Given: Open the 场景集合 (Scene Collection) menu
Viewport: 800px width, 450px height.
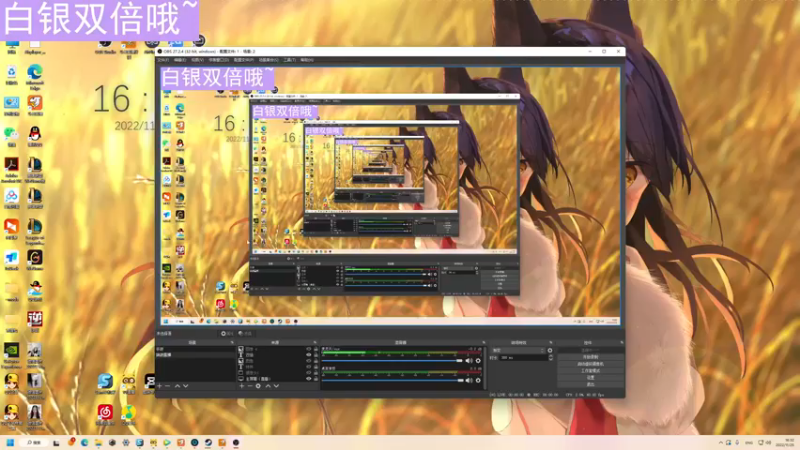Looking at the screenshot, I should click(268, 60).
